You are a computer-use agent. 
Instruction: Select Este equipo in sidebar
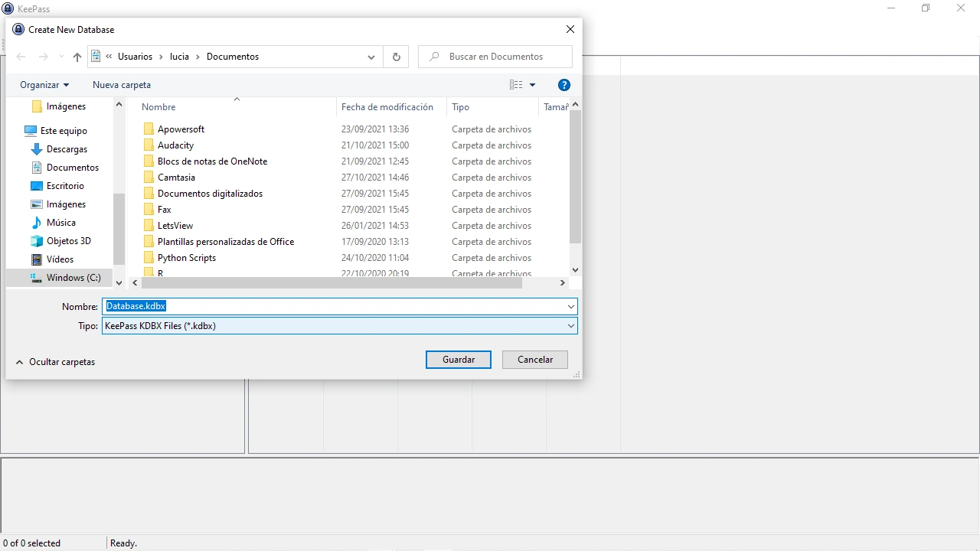click(x=64, y=131)
